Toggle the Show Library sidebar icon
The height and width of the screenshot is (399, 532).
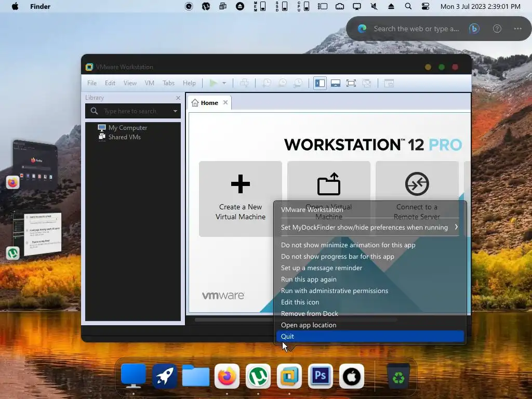[320, 83]
